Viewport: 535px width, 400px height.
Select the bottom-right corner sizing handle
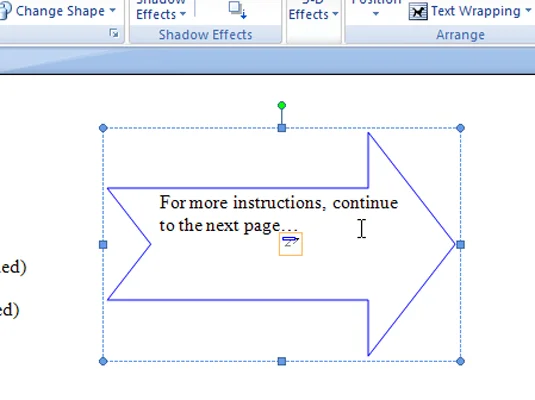[x=460, y=361]
